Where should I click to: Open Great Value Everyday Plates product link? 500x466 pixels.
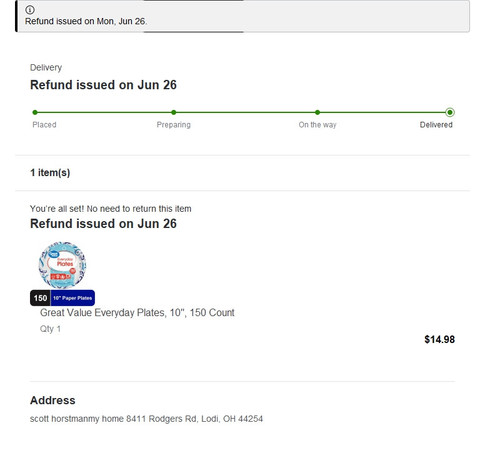pos(137,313)
